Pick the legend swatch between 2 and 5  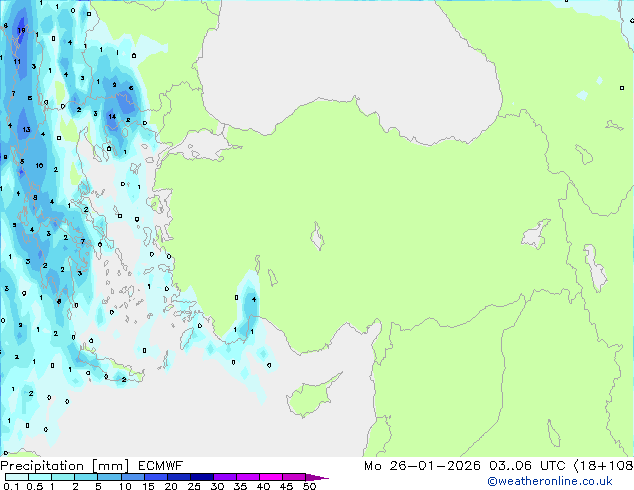tap(86, 477)
